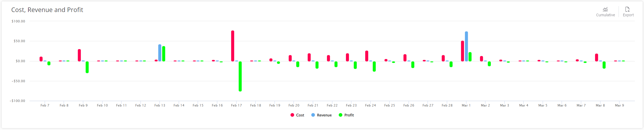This screenshot has height=130, width=644.
Task: Click the Cost, Revenue and Profit title
Action: [47, 10]
